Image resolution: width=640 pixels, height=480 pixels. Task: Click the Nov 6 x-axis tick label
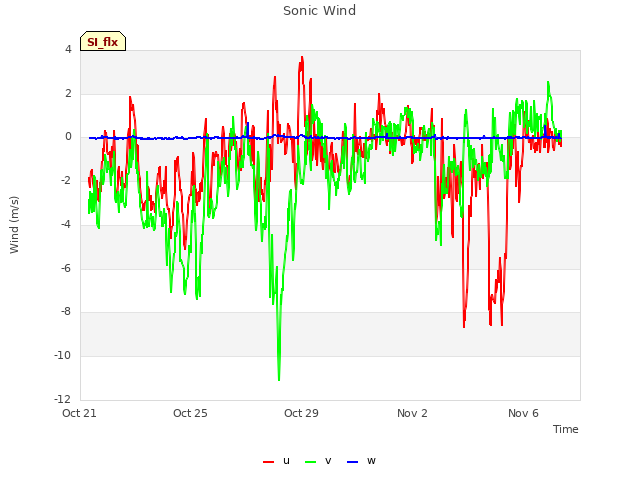coord(523,413)
